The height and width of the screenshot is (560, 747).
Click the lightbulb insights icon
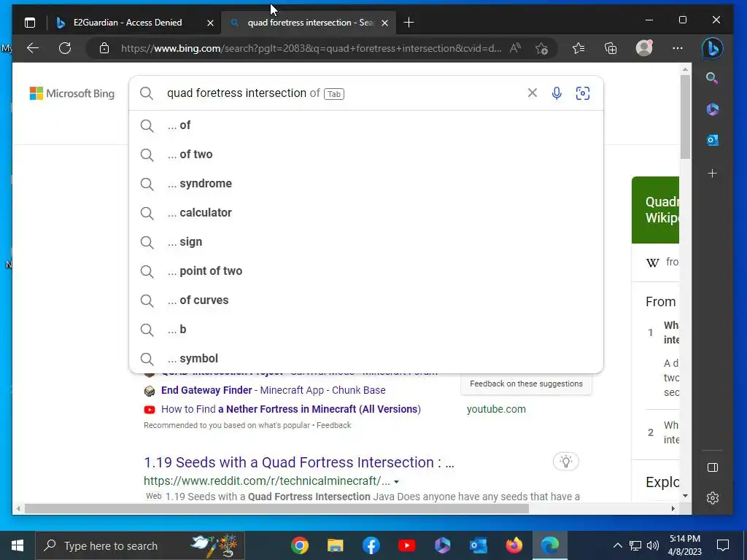coord(565,462)
